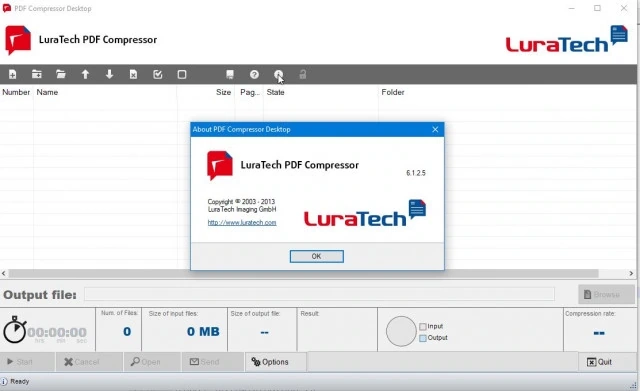Click the Output file path field
640x391 pixels.
pos(319,294)
